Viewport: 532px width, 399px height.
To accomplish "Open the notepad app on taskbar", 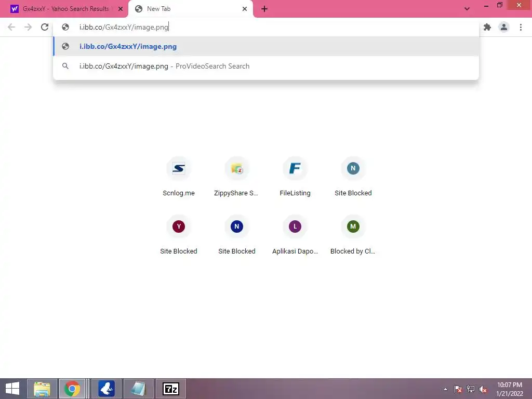I will [138, 389].
